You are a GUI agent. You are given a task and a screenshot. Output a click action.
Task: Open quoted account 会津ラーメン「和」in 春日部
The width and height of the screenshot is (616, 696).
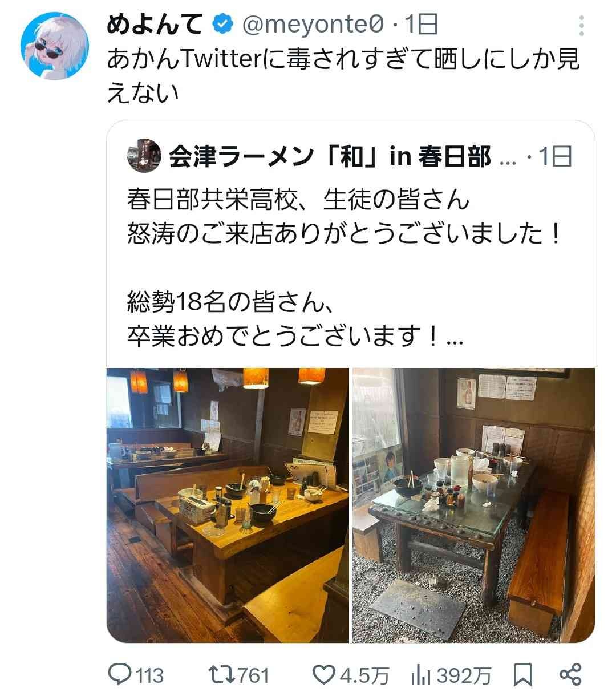(329, 156)
